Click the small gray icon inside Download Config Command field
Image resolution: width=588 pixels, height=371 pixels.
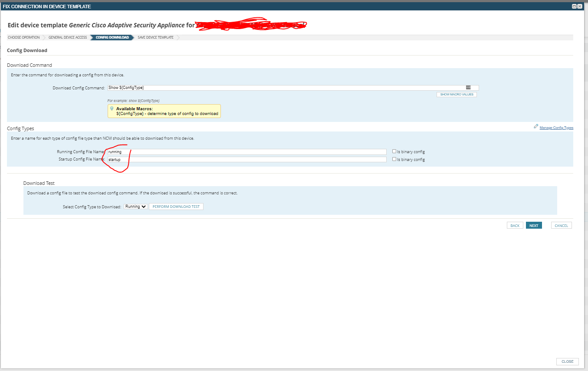coord(468,88)
